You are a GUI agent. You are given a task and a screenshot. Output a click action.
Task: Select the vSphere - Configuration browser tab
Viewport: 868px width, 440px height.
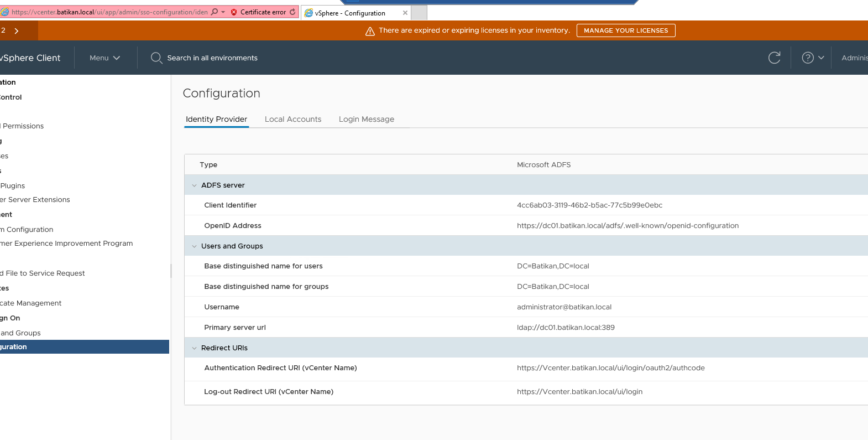point(356,13)
